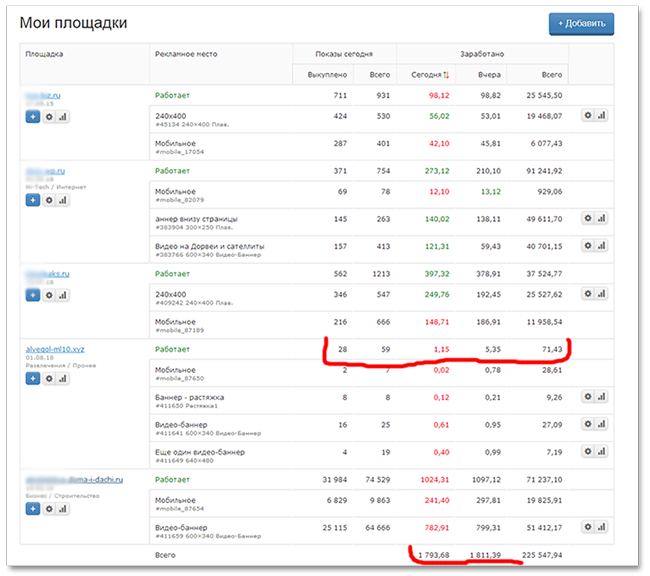View stats chart for ad slot #383904
This screenshot has height=576, width=650.
[601, 217]
